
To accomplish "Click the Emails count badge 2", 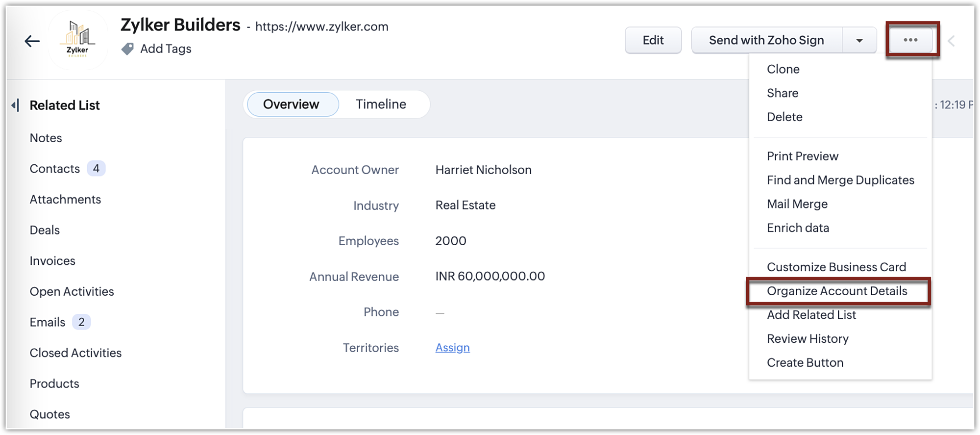I will (81, 322).
